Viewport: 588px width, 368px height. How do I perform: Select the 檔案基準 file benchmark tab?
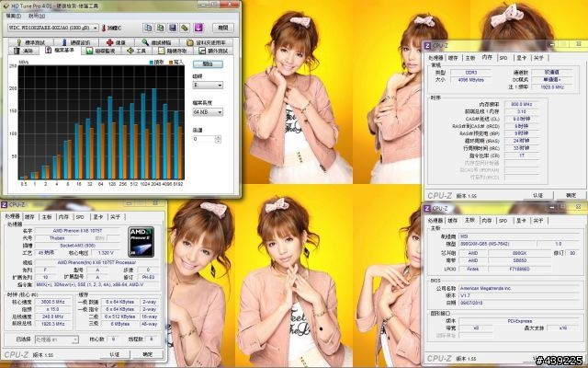click(61, 50)
